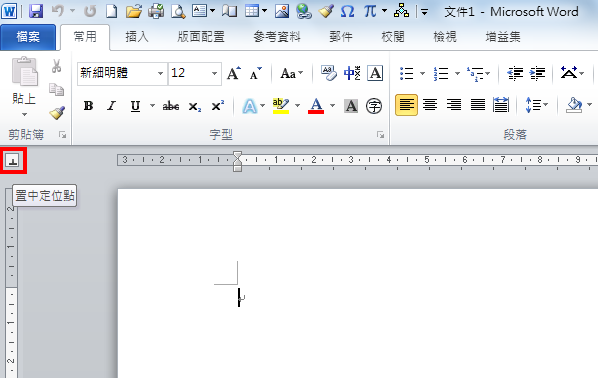Screen dimensions: 598x378
Task: Click the character border A icon
Action: click(x=375, y=73)
